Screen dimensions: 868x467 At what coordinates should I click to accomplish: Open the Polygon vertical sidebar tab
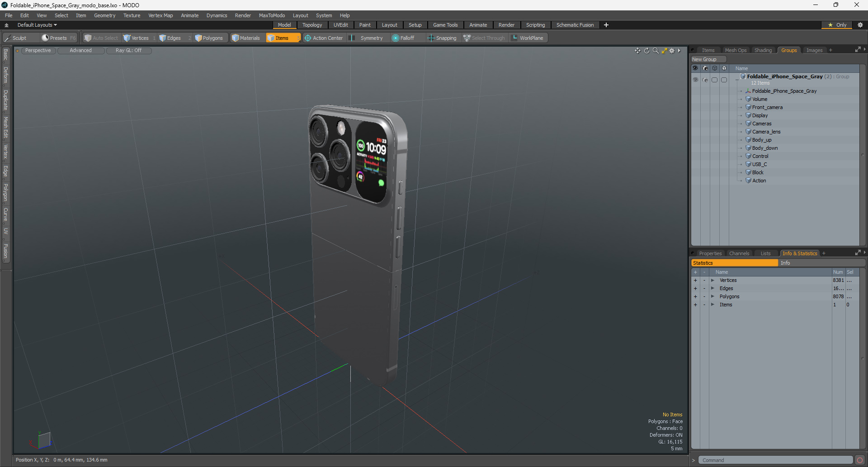click(5, 193)
